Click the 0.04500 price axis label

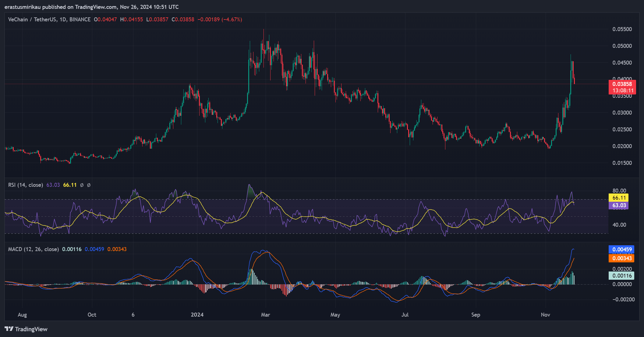622,63
